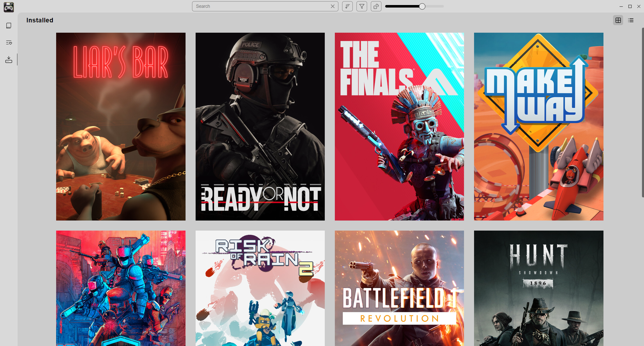Viewport: 644px width, 346px height.
Task: Switch to list view
Action: click(x=630, y=20)
